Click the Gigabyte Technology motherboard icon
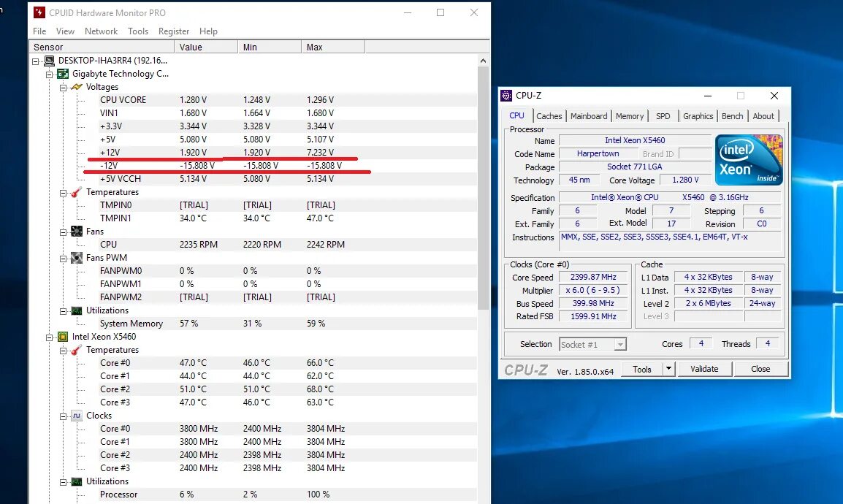843x504 pixels. 63,74
